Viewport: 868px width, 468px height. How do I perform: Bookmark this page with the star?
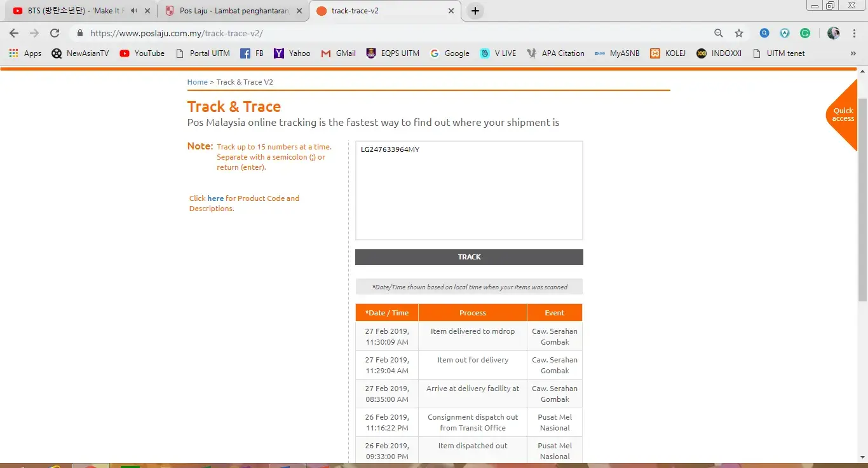739,33
